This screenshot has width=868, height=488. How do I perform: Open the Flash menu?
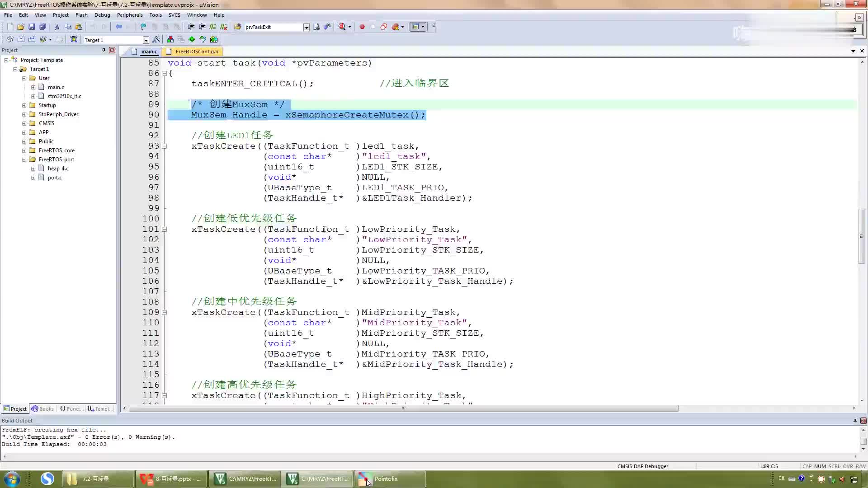[x=81, y=15]
